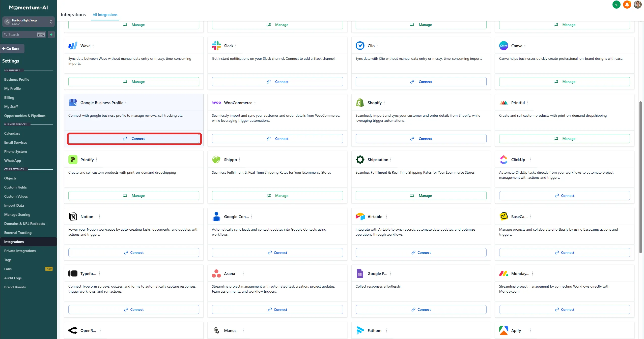Click the Basecamp logo icon
644x339 pixels.
(x=503, y=217)
